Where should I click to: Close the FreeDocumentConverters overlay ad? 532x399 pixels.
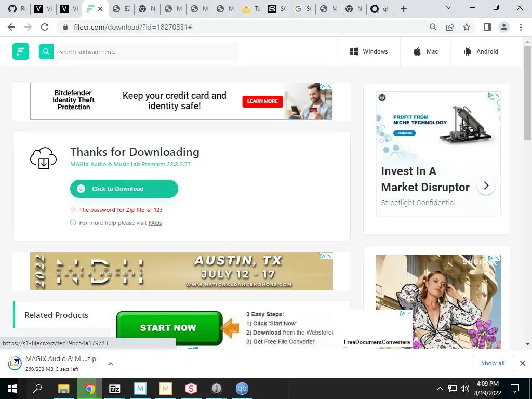point(409,313)
